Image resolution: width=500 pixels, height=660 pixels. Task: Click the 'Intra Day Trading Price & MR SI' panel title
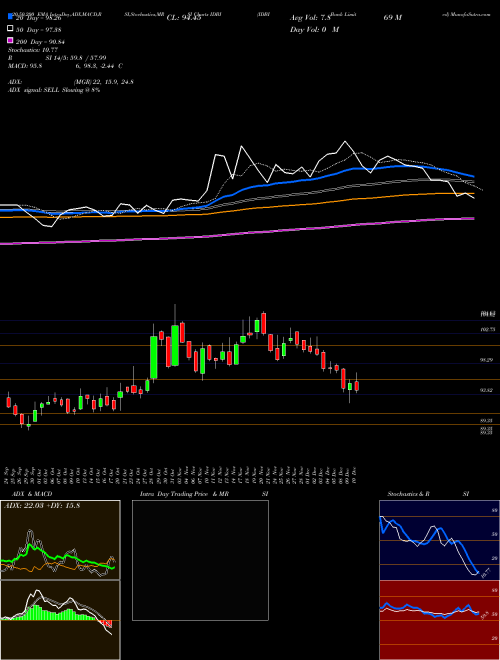coord(204,494)
